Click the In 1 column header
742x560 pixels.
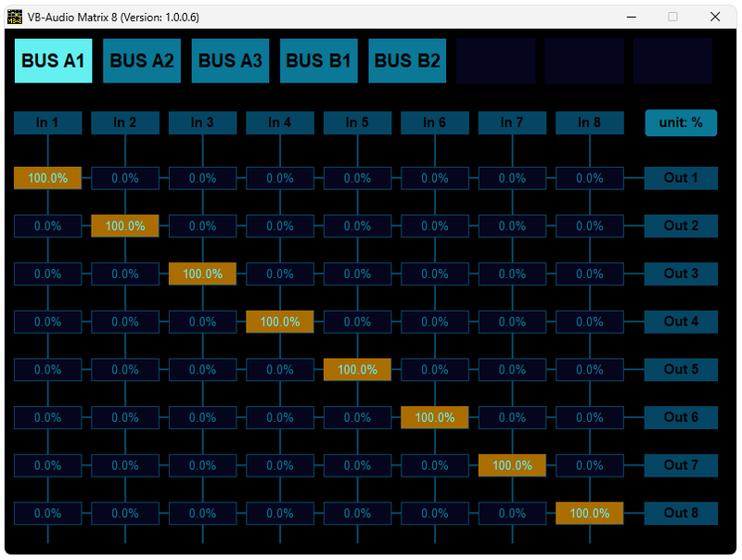pyautogui.click(x=48, y=123)
